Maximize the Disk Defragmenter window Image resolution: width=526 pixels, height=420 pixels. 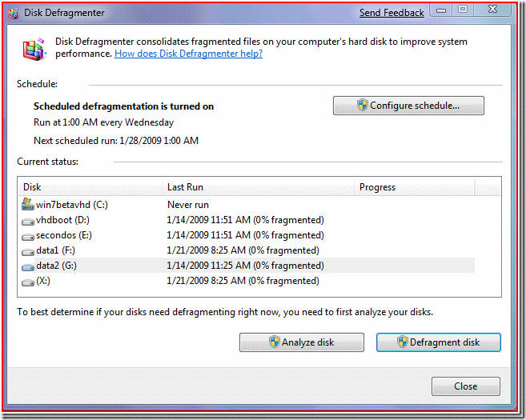pyautogui.click(x=463, y=10)
